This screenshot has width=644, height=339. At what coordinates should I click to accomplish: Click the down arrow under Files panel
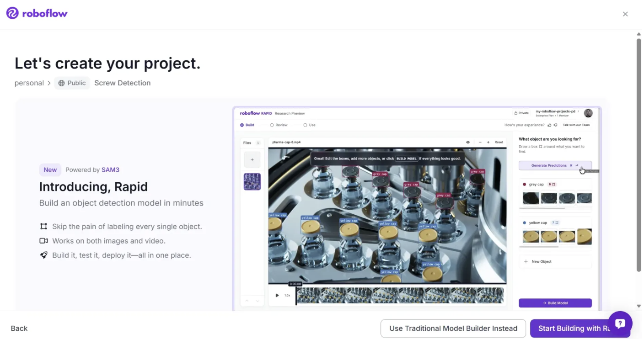coord(258,301)
